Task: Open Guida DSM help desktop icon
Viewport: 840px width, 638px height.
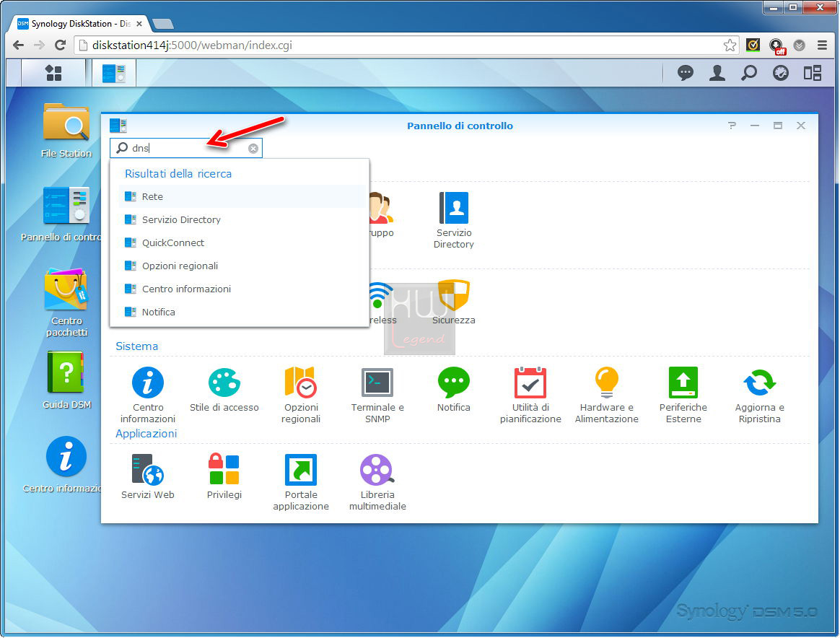Action: click(x=66, y=380)
